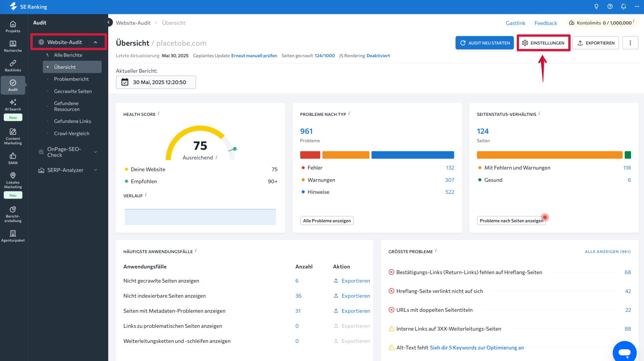This screenshot has height=361, width=644.
Task: Go to Backlinks in the sidebar
Action: [x=13, y=65]
